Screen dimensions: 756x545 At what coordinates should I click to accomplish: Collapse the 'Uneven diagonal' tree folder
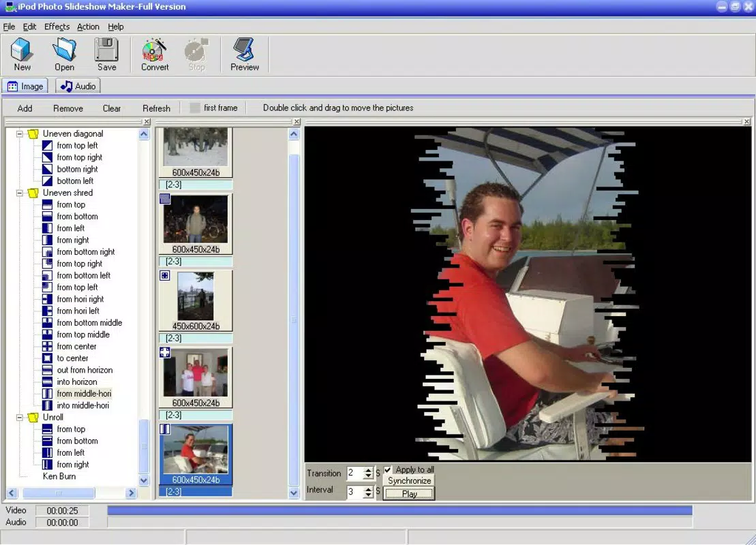pos(20,134)
